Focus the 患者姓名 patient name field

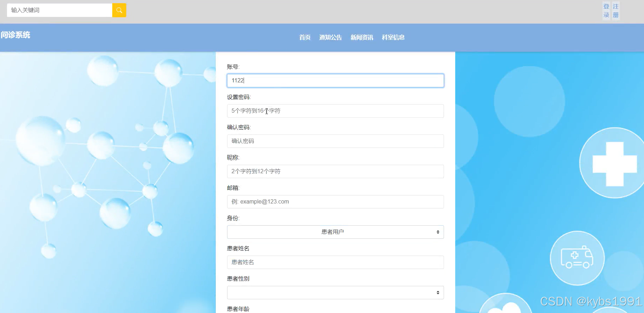tap(335, 262)
